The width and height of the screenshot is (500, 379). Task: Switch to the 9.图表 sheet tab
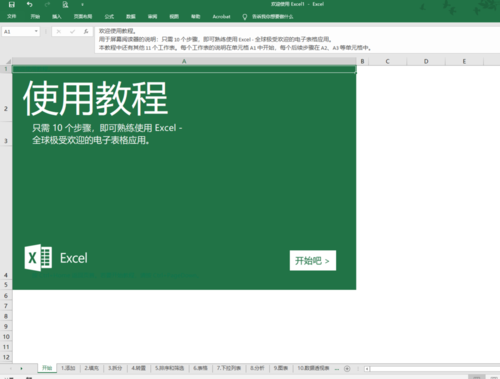pyautogui.click(x=281, y=368)
